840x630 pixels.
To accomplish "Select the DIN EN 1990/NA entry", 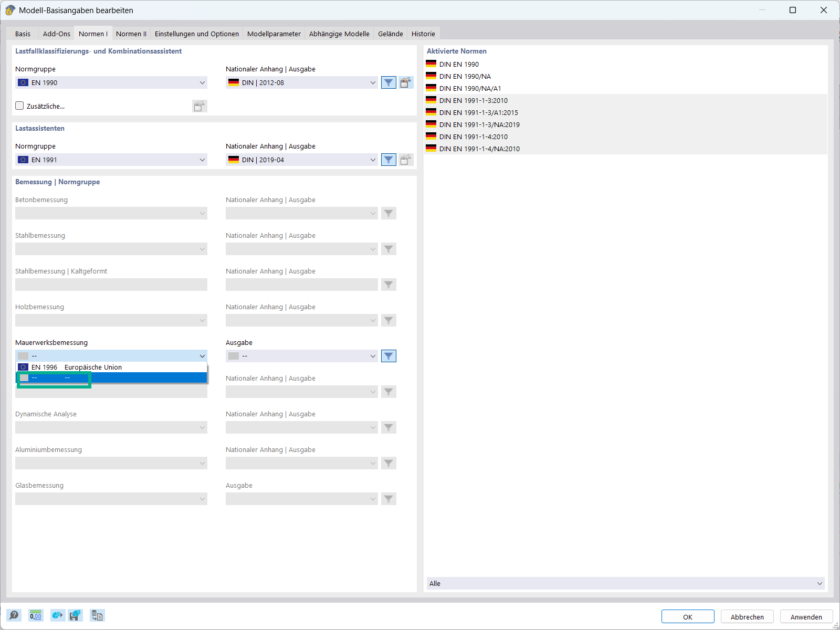I will click(x=626, y=76).
